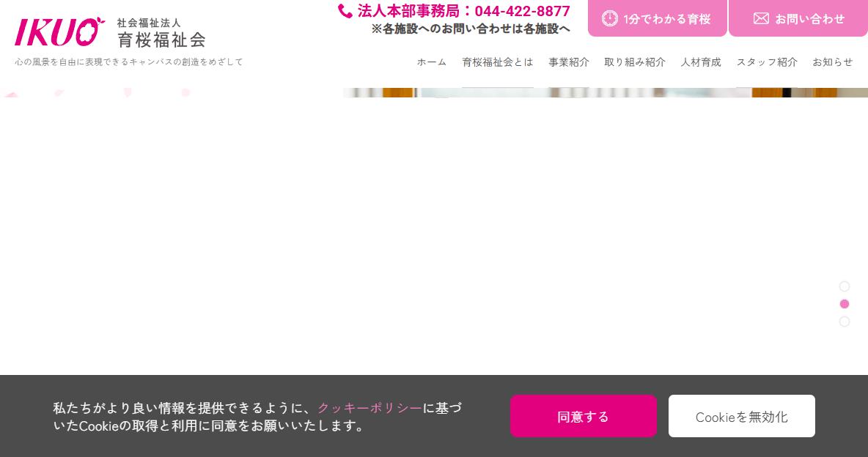Select the third slide indicator dot

coord(845,322)
